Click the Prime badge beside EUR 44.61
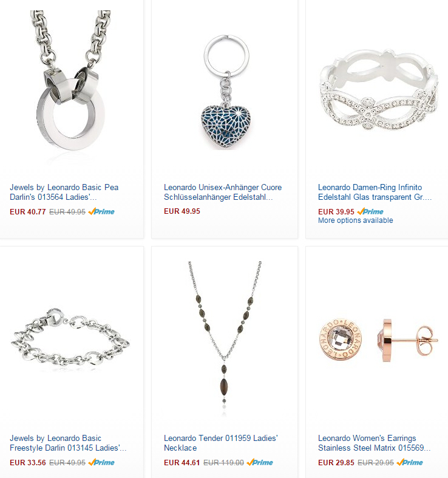 coord(260,462)
